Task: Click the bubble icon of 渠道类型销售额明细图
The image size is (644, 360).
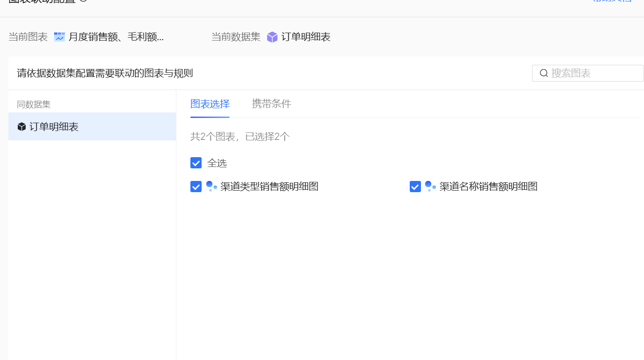Action: tap(211, 187)
